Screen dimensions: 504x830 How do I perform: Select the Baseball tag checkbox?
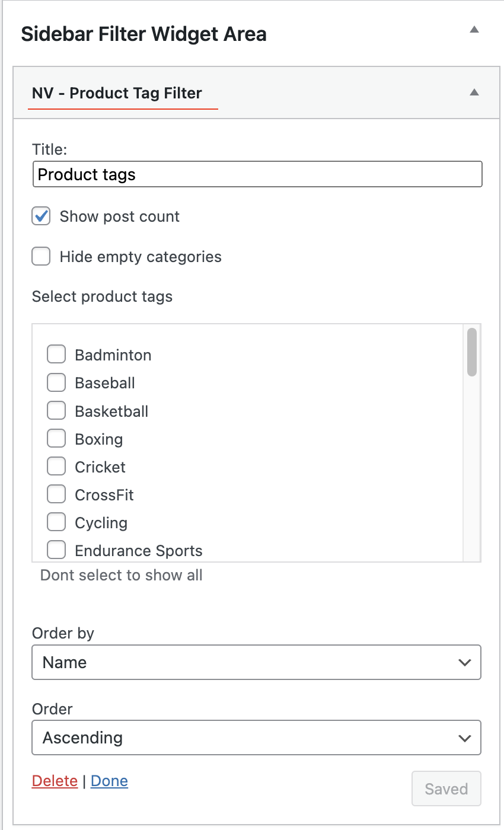coord(56,383)
